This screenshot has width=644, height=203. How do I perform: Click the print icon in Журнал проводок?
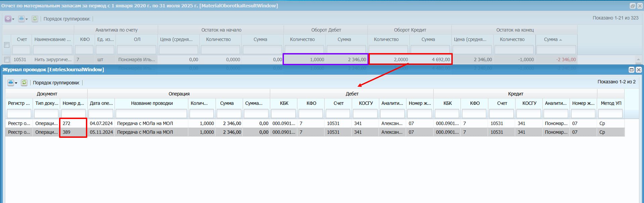click(x=11, y=83)
